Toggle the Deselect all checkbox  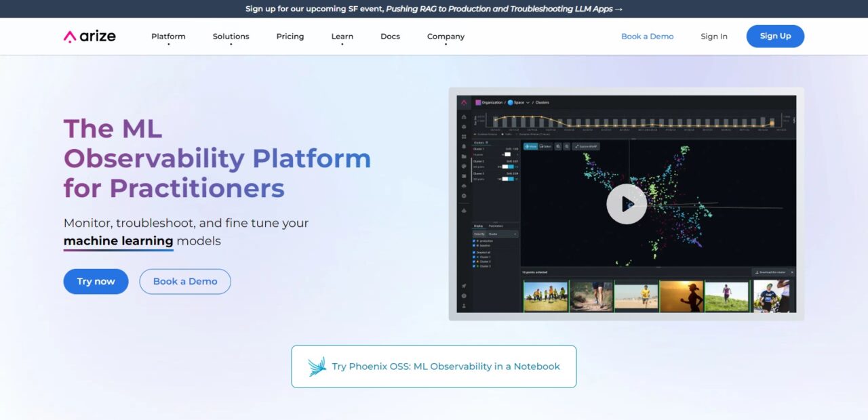(474, 253)
